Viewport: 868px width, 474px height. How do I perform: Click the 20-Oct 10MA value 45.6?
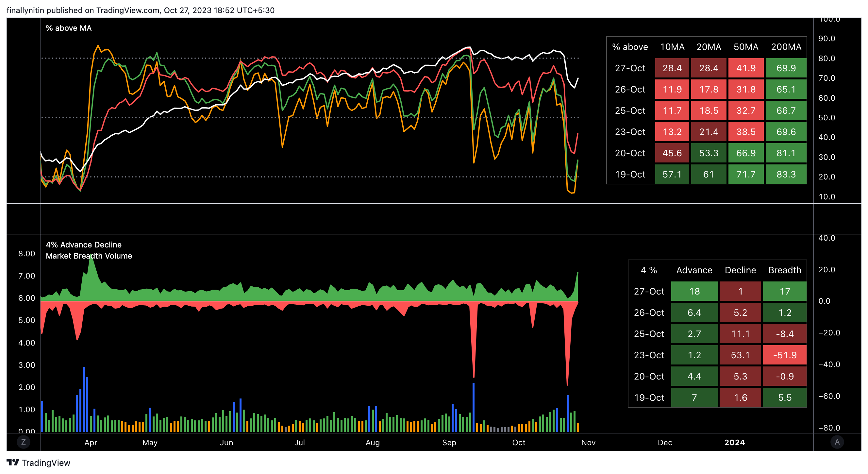672,153
